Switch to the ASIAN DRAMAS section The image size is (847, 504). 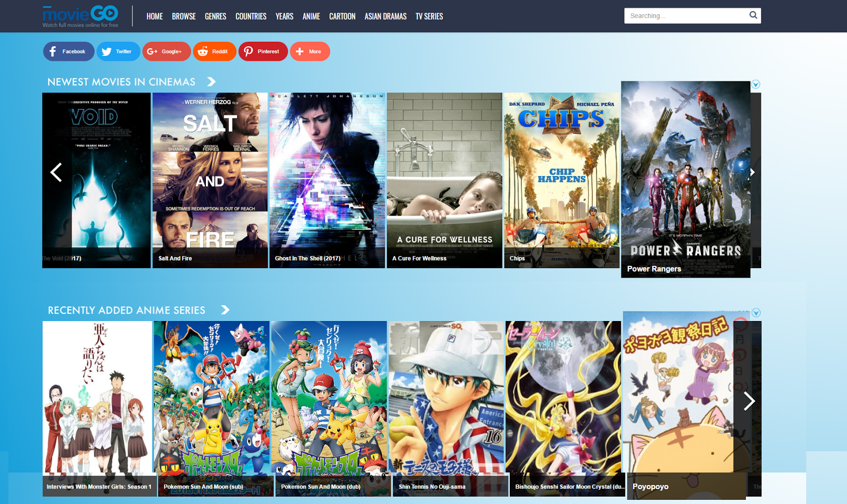point(385,16)
